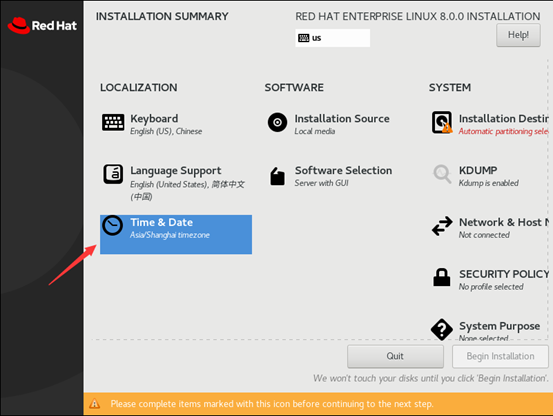Click the 'Not connected' status text

(x=484, y=235)
